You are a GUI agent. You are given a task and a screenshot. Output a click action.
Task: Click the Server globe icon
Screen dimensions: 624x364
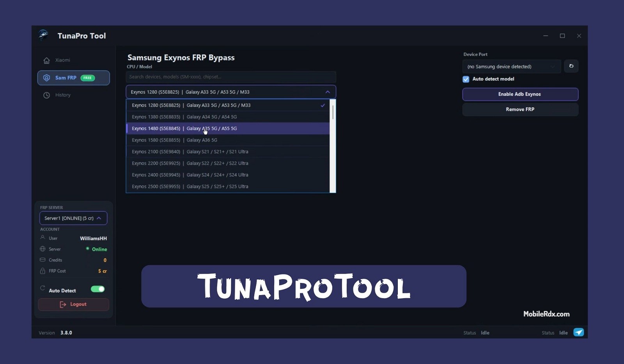(43, 249)
